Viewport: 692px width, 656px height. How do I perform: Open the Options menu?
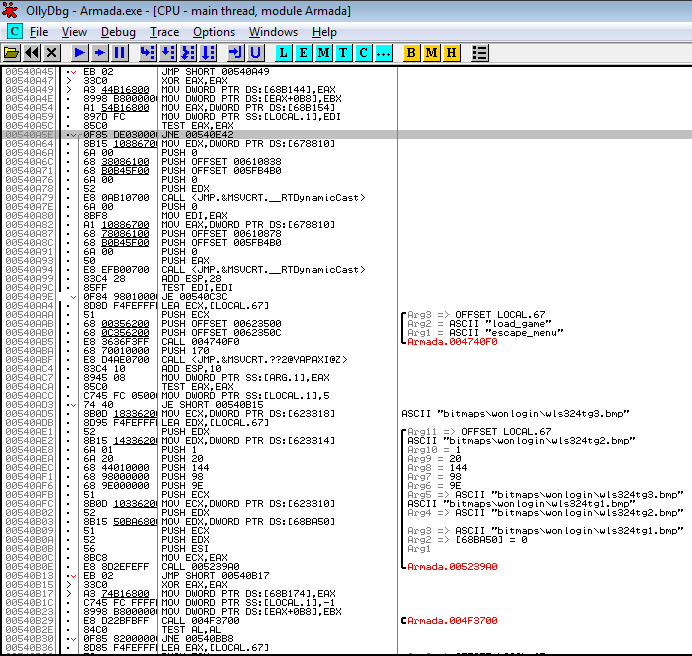pos(214,32)
